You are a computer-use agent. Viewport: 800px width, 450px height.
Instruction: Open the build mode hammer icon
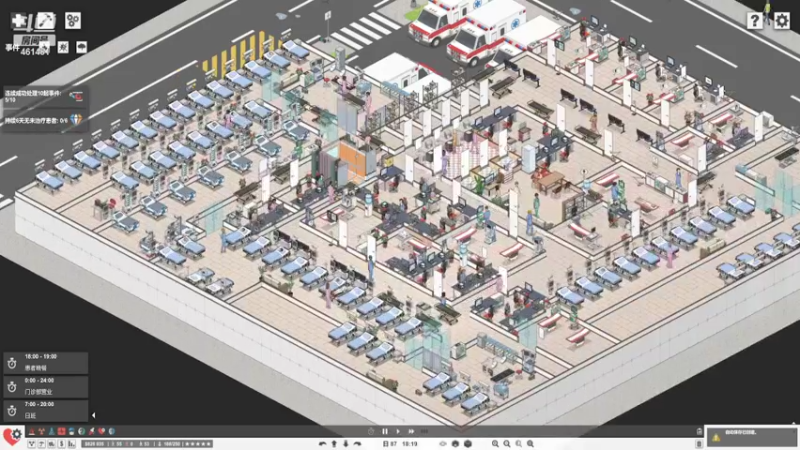coord(45,21)
